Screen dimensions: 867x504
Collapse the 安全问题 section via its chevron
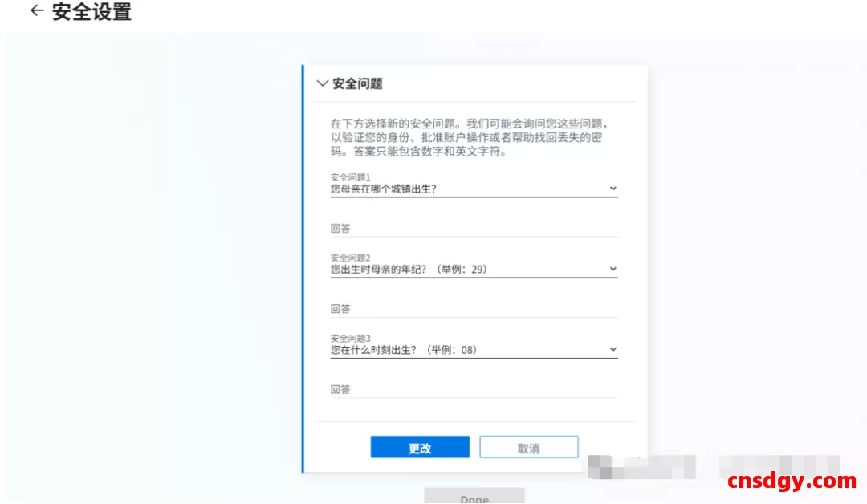322,83
